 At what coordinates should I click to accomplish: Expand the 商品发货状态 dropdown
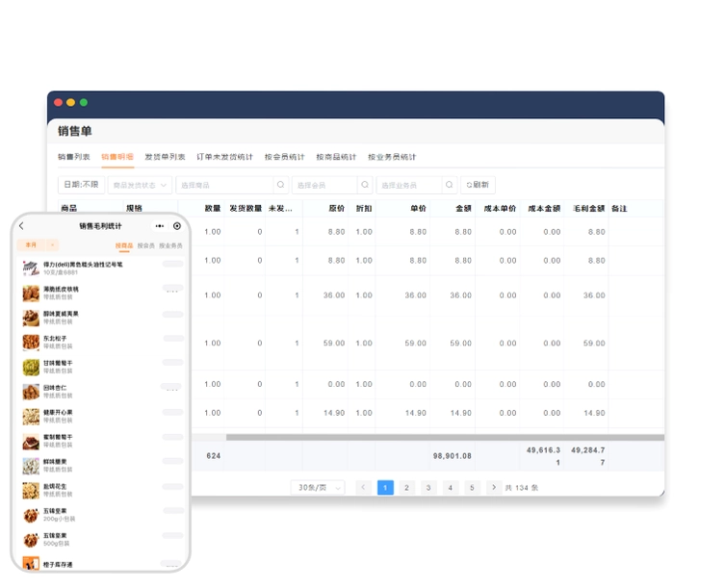click(x=140, y=185)
